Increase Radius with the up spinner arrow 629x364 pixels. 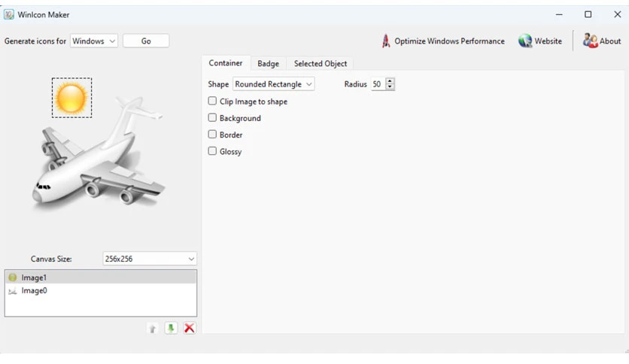(390, 81)
